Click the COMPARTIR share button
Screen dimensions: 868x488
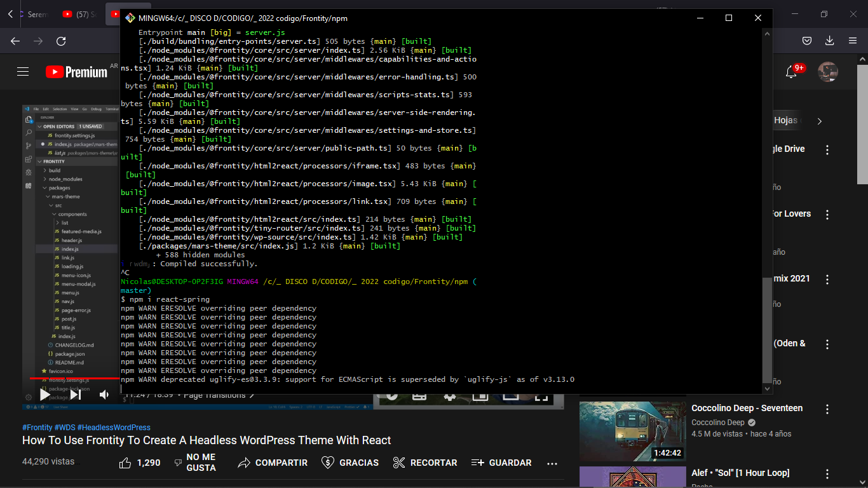pos(273,463)
